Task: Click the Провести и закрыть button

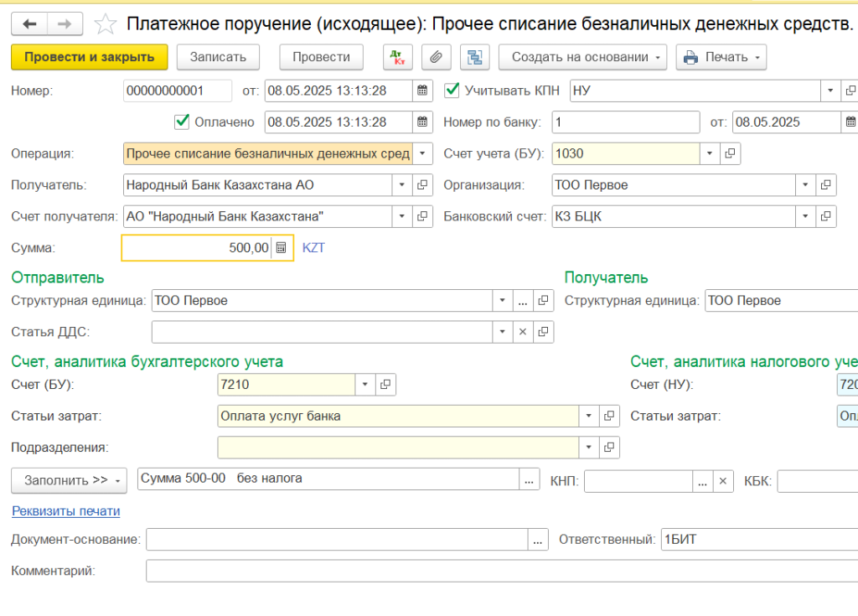Action: (90, 57)
